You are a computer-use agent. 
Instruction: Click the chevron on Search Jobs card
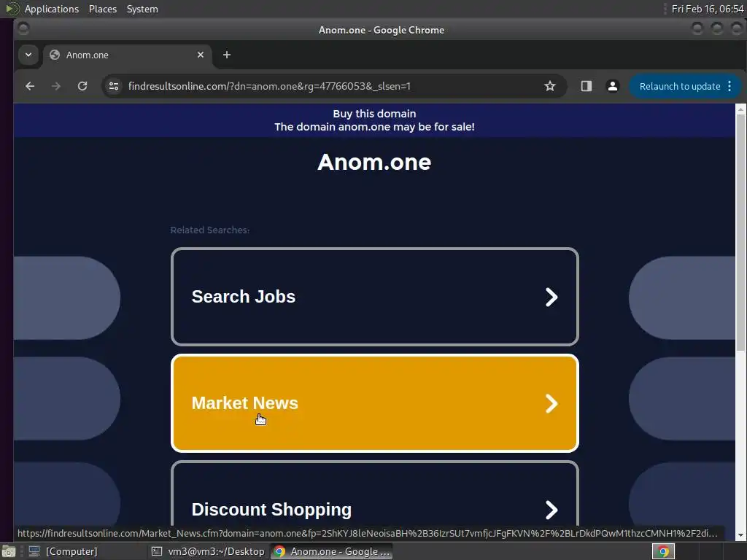pos(551,297)
